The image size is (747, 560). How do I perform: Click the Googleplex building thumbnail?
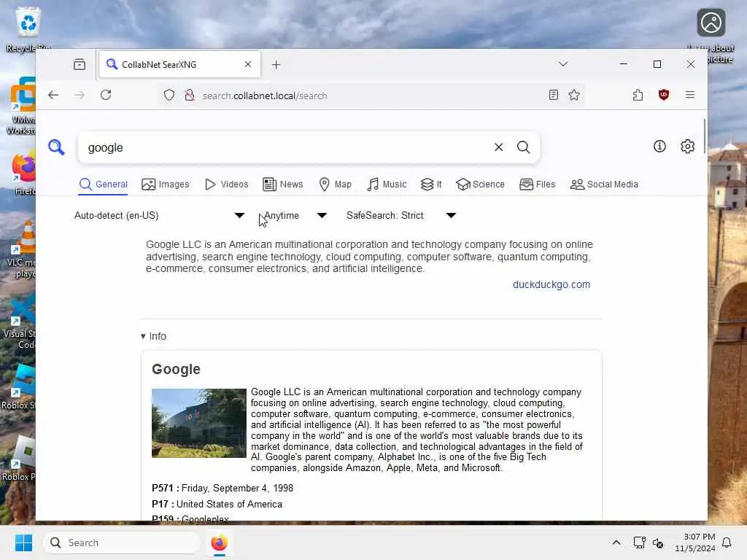click(x=198, y=423)
